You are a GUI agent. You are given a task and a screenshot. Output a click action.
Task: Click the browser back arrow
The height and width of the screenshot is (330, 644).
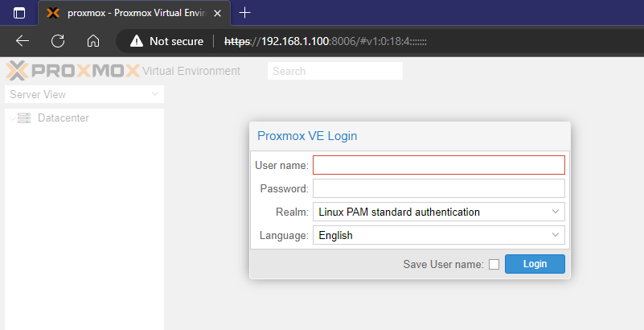(23, 41)
